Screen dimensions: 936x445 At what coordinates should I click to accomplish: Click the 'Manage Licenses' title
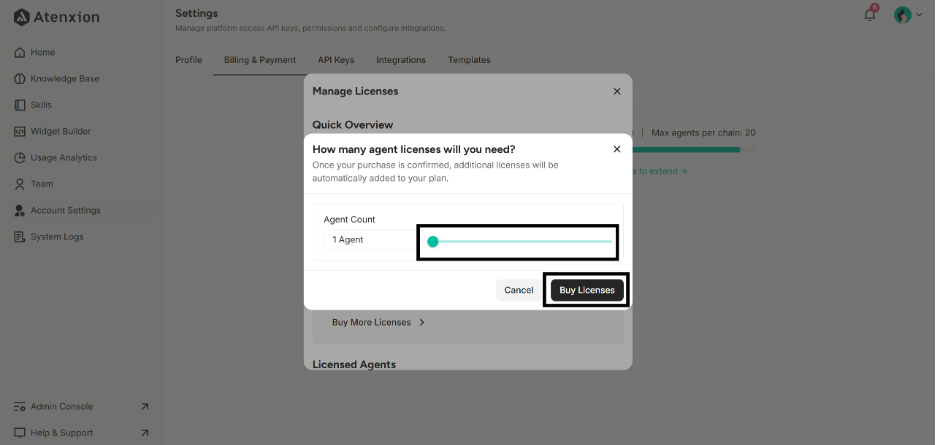click(x=355, y=91)
